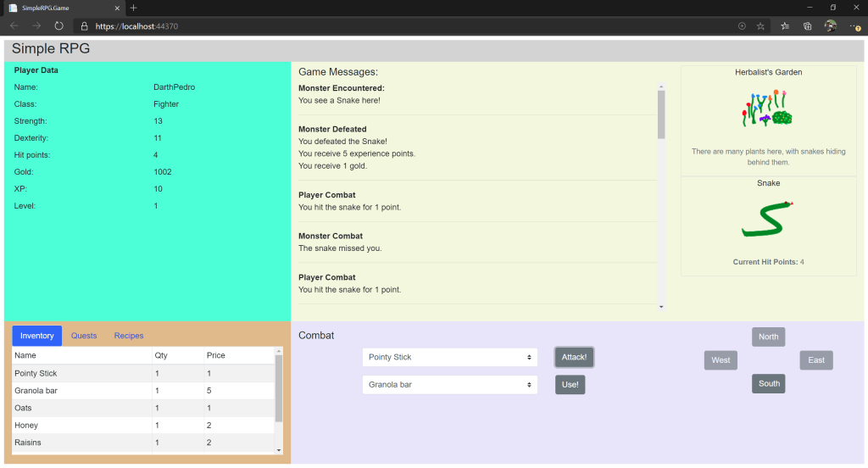Open a new browser tab
This screenshot has width=868, height=468.
133,8
